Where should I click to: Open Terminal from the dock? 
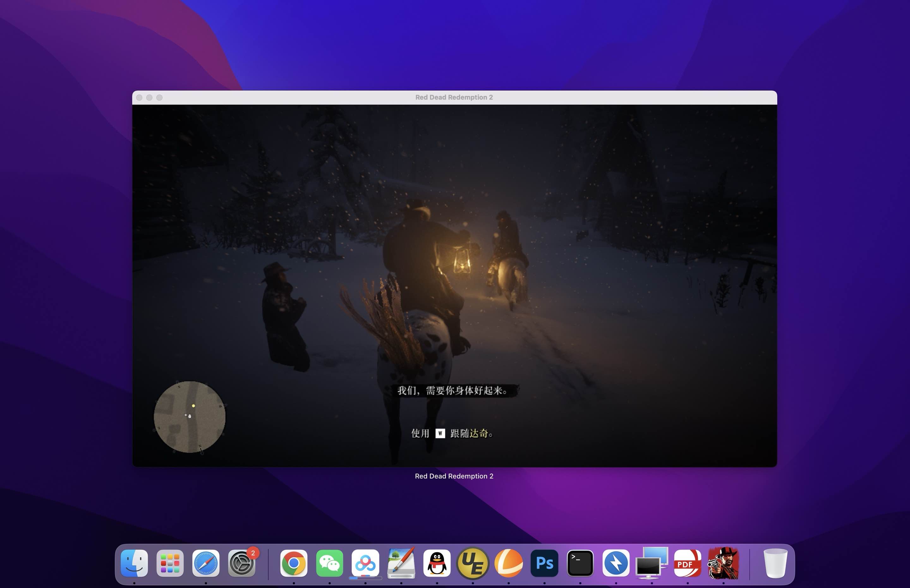(x=580, y=563)
